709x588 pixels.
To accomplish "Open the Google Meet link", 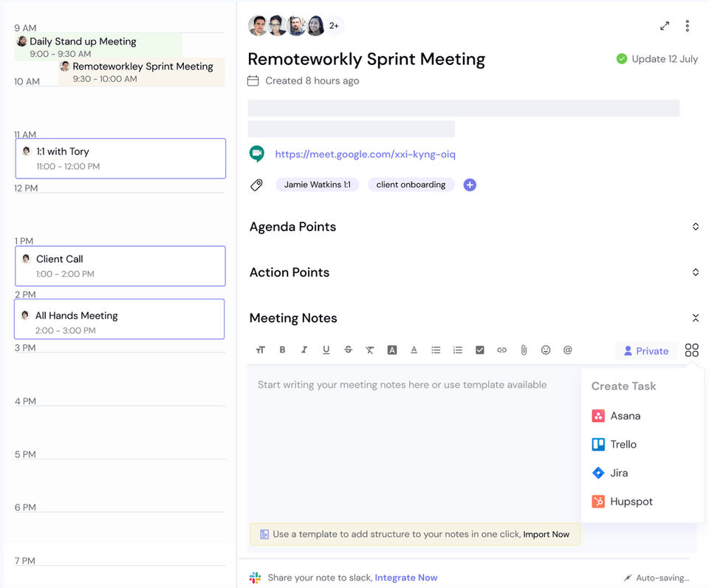I will (x=365, y=154).
